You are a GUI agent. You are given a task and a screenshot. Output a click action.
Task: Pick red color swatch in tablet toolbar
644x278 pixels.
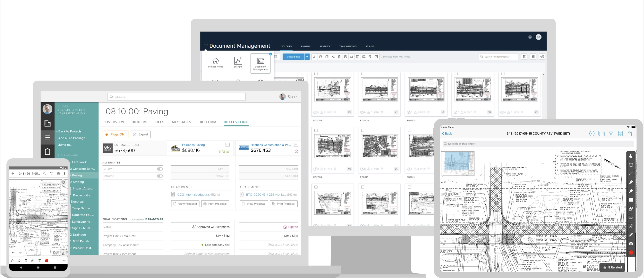point(631,253)
